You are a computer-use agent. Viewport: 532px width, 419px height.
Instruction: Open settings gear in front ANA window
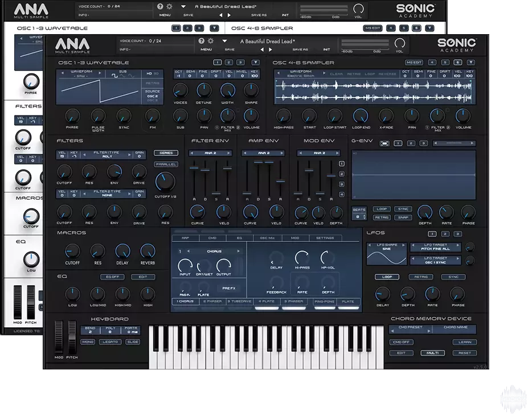click(211, 41)
